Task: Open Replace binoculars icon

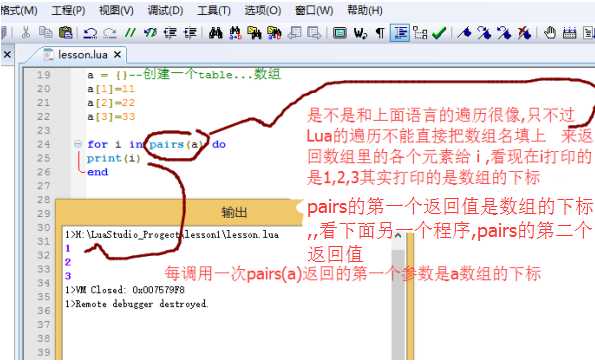Action: (x=235, y=33)
